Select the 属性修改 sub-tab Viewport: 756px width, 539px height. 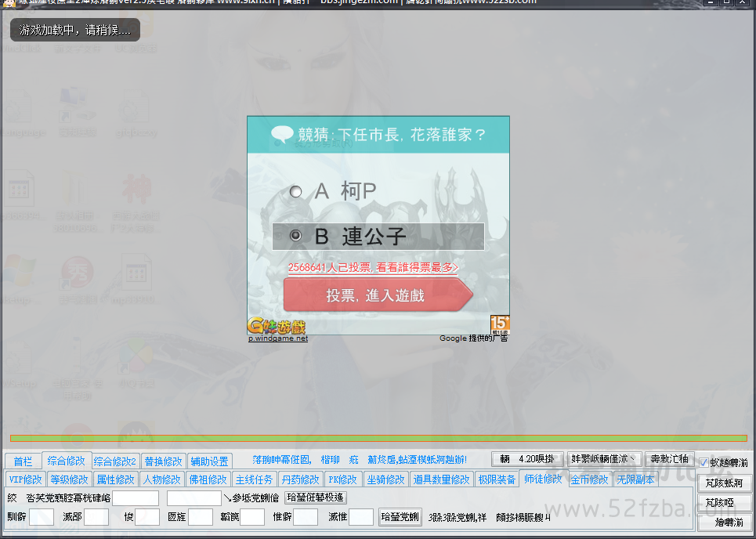tap(116, 479)
